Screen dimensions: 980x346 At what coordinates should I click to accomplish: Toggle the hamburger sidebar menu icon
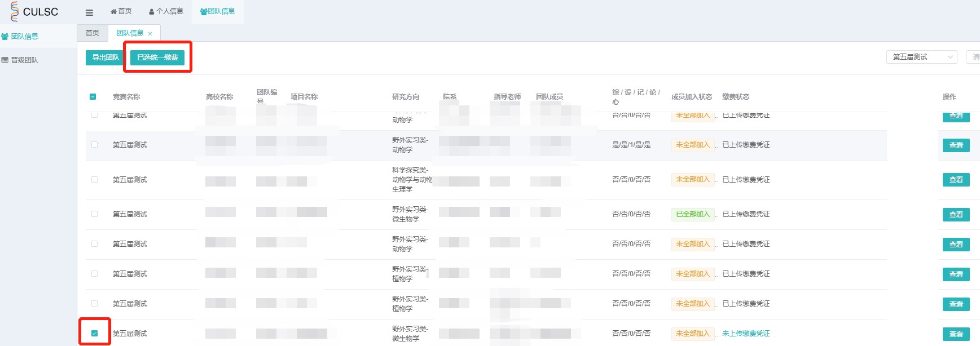coord(89,12)
